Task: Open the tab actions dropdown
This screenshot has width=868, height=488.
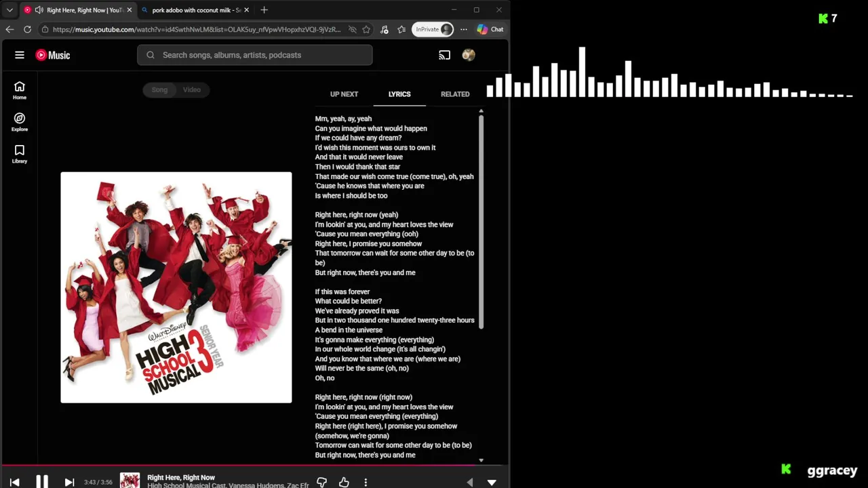Action: pyautogui.click(x=9, y=10)
